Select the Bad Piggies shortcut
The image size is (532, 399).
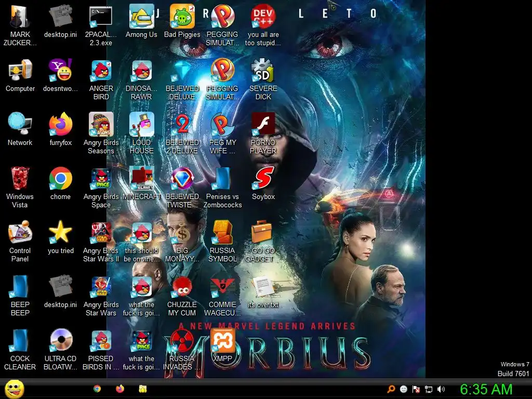[182, 20]
